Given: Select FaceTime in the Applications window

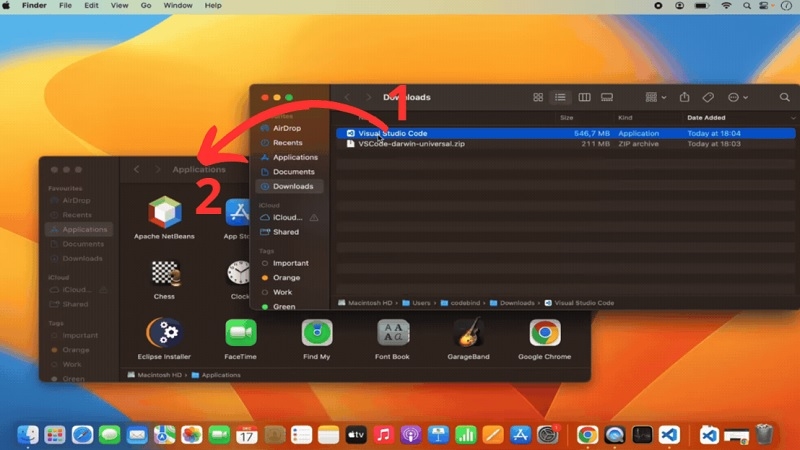Looking at the screenshot, I should pyautogui.click(x=240, y=339).
